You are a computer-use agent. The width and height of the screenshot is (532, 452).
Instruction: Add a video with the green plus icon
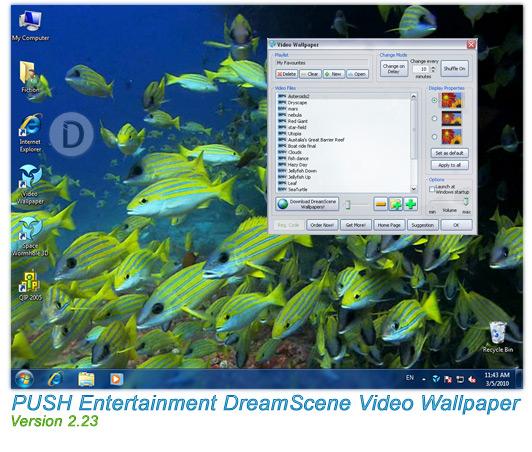[x=411, y=204]
